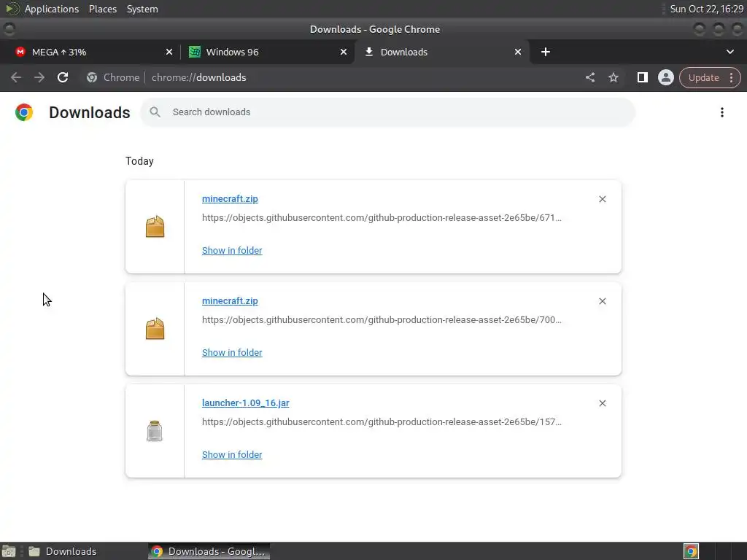Click the source URL ending in 157…

click(x=382, y=422)
